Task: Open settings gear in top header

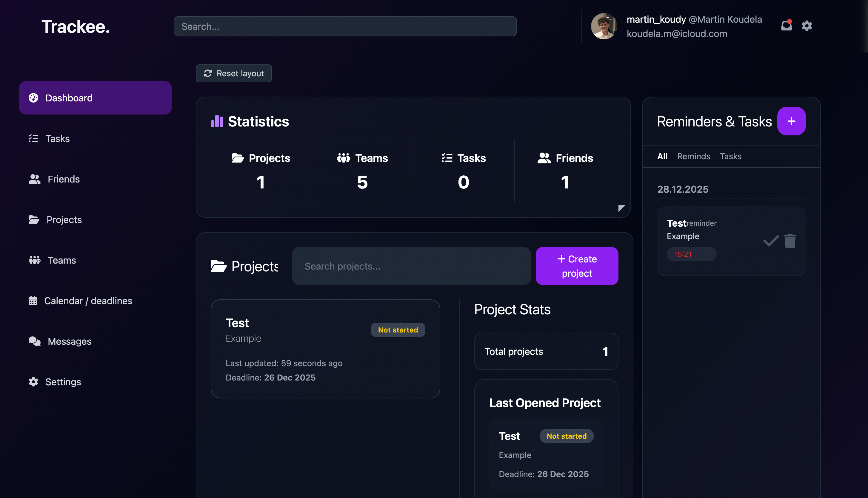Action: point(807,26)
